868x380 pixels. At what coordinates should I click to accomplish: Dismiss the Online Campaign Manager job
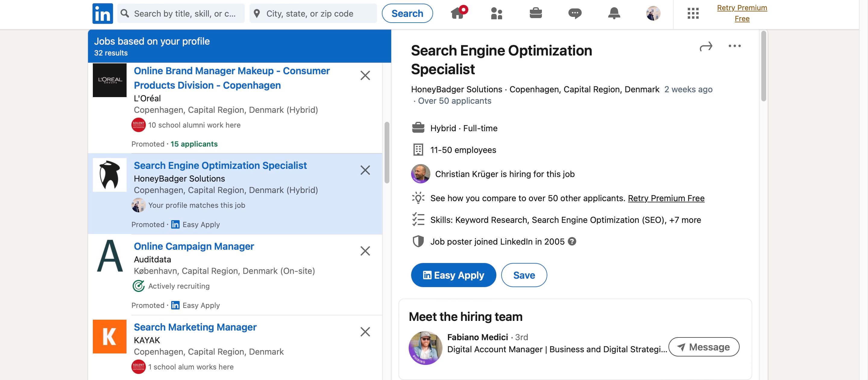click(365, 251)
